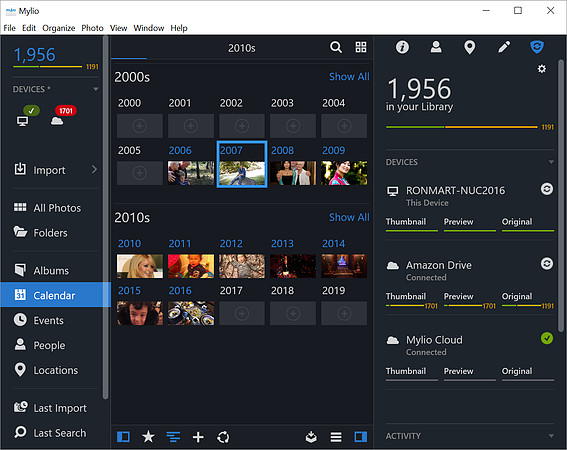Open the Organize menu

59,28
